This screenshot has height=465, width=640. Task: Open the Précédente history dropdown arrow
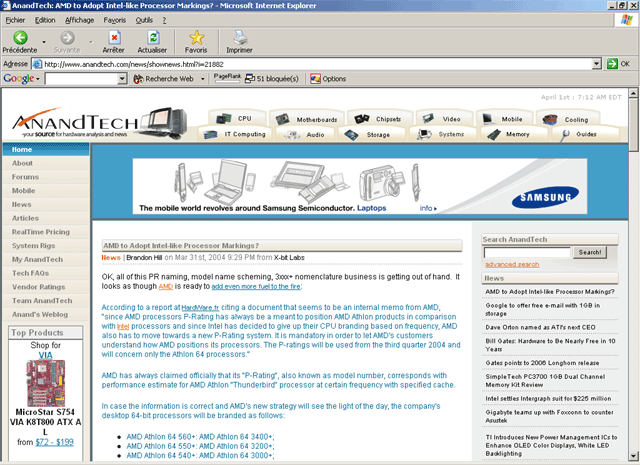pyautogui.click(x=44, y=41)
